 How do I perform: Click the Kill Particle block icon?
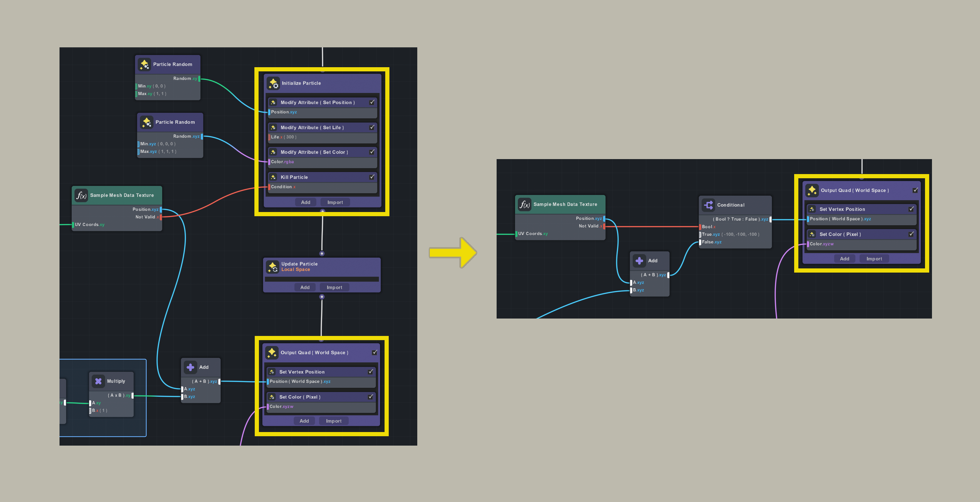click(273, 177)
